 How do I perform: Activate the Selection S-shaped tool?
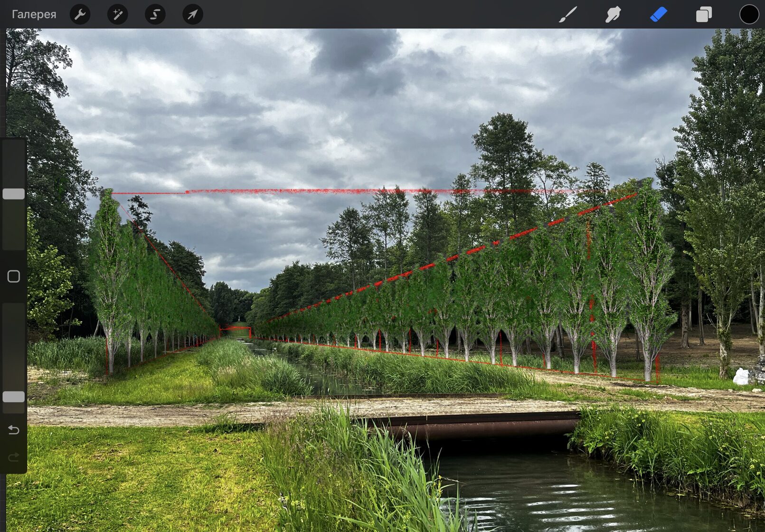click(x=155, y=14)
